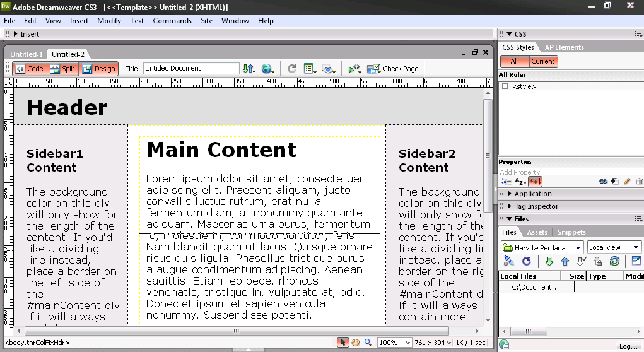The image size is (644, 352).
Task: Select the CSS Styles tab
Action: pos(518,47)
